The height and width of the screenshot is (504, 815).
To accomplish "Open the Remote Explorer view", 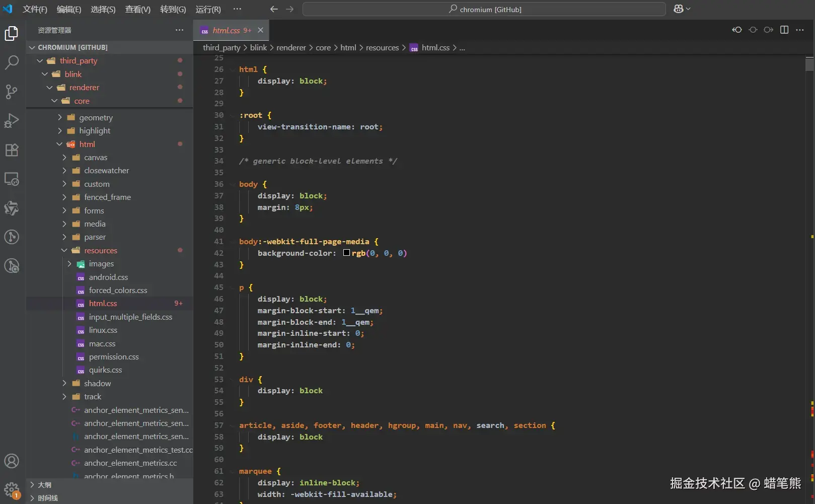I will tap(12, 179).
